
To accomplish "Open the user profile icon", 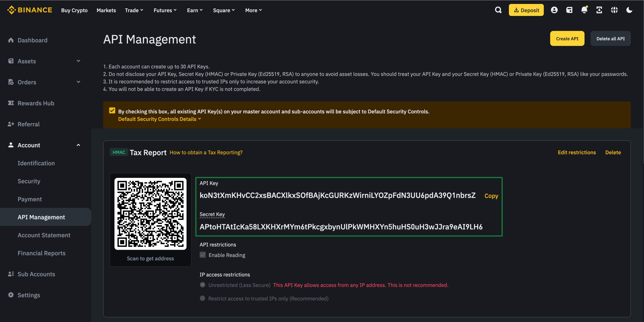I will 554,10.
